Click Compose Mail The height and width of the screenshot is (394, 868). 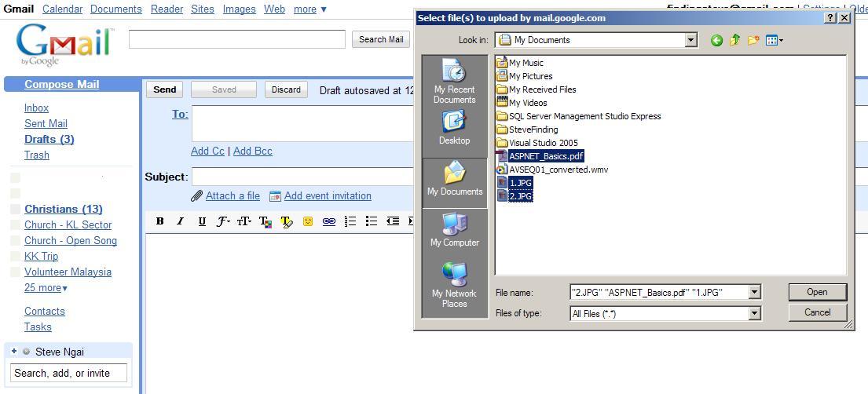(61, 84)
